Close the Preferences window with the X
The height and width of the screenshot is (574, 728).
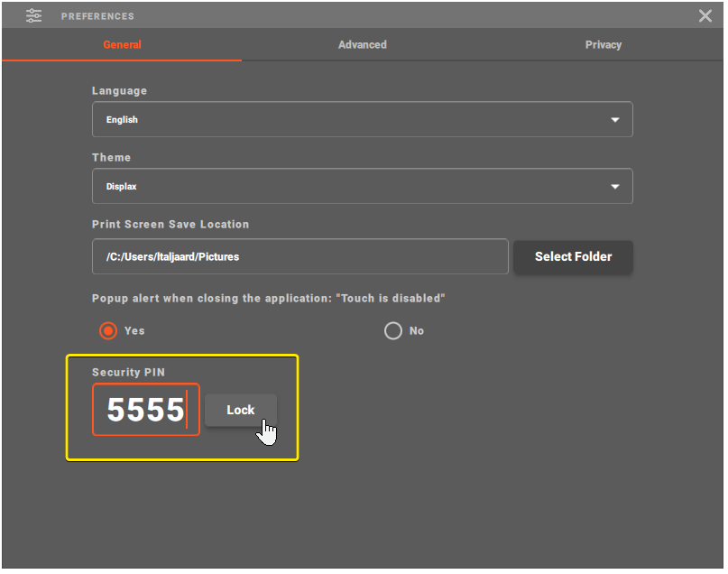705,15
